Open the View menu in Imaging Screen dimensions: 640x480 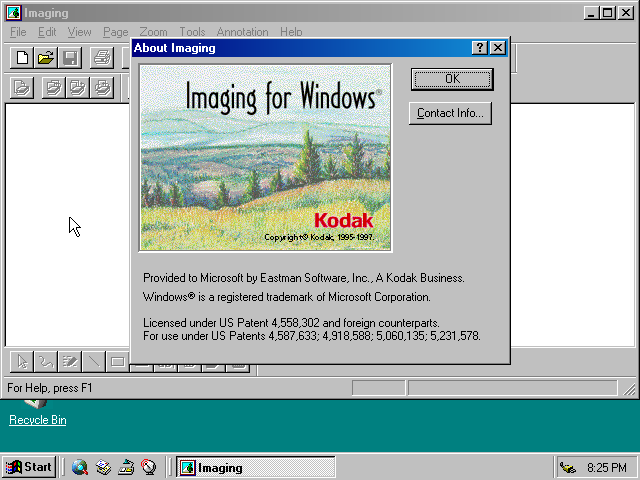pos(80,32)
